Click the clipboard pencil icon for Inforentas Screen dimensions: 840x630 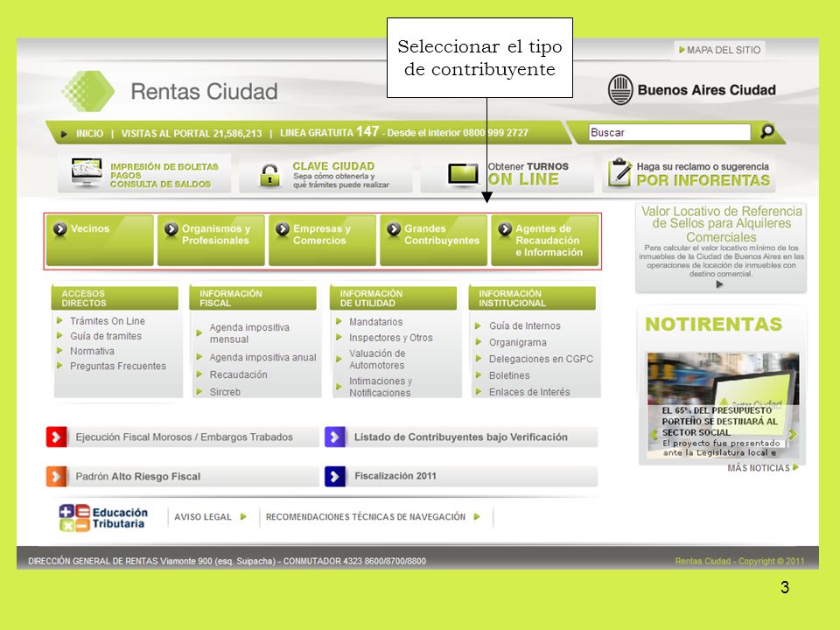pyautogui.click(x=619, y=172)
